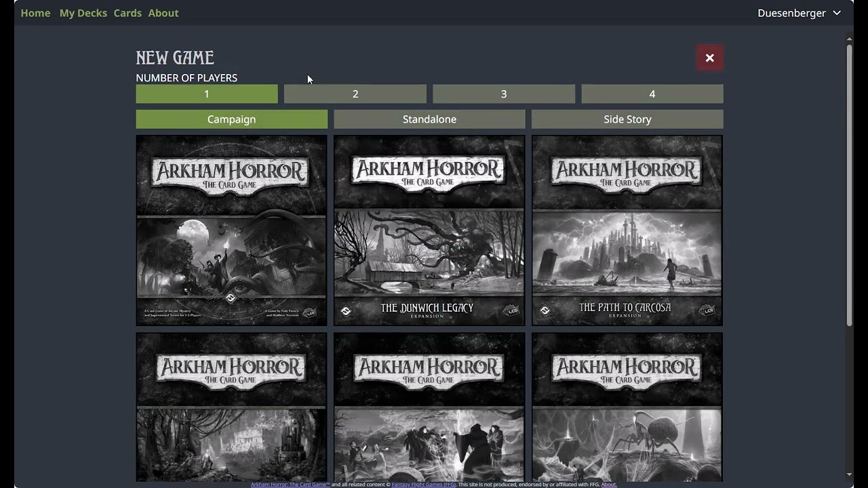
Task: Click the vertical scrollbar thumb
Action: [849, 186]
